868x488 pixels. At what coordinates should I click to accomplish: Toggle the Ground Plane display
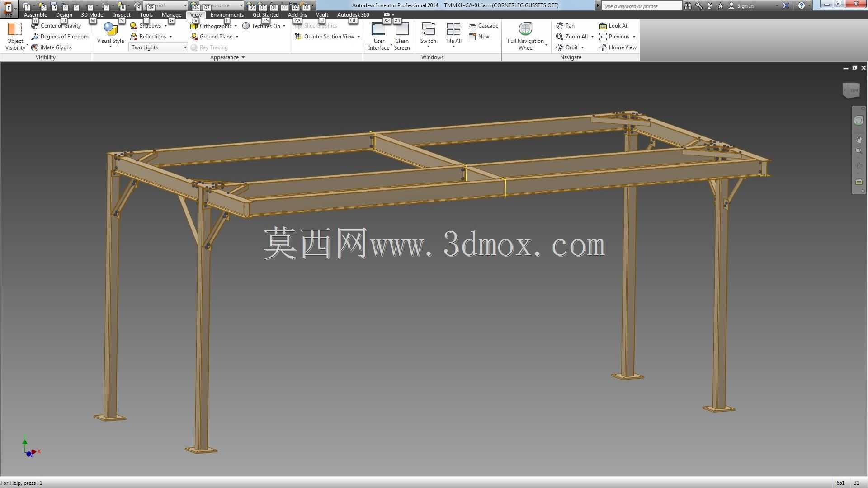[211, 37]
